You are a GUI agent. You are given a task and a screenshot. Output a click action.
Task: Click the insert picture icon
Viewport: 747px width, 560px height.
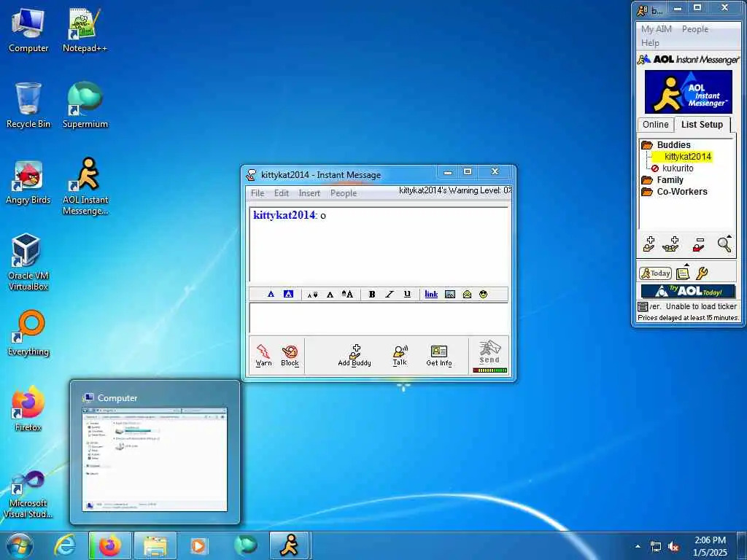pyautogui.click(x=449, y=295)
